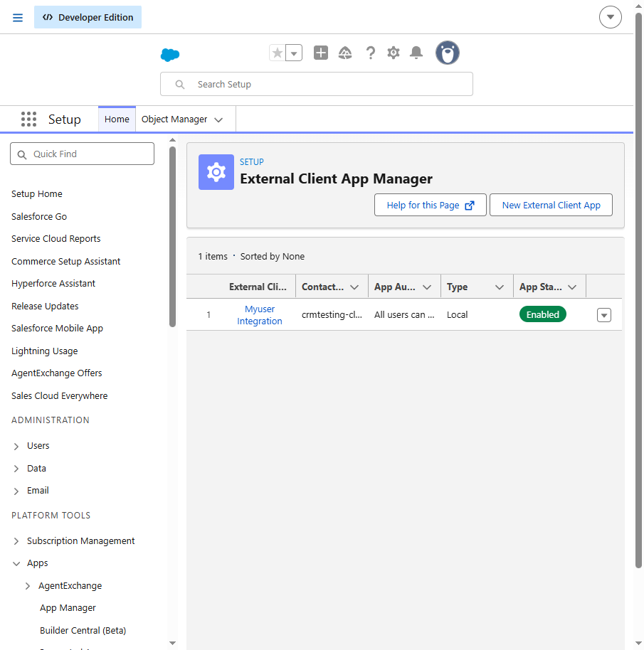Screen dimensions: 644x650
Task: Expand Subscription Management
Action: pyautogui.click(x=16, y=541)
